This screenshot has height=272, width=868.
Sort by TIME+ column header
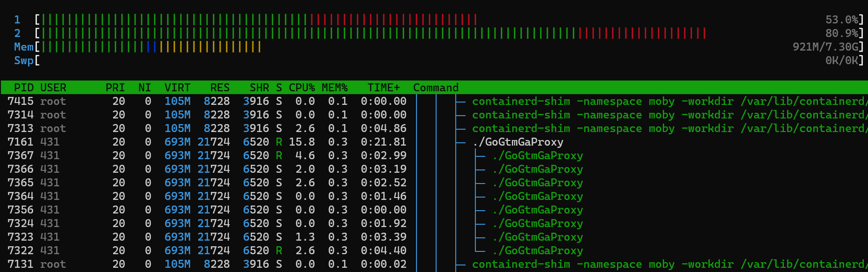click(384, 88)
